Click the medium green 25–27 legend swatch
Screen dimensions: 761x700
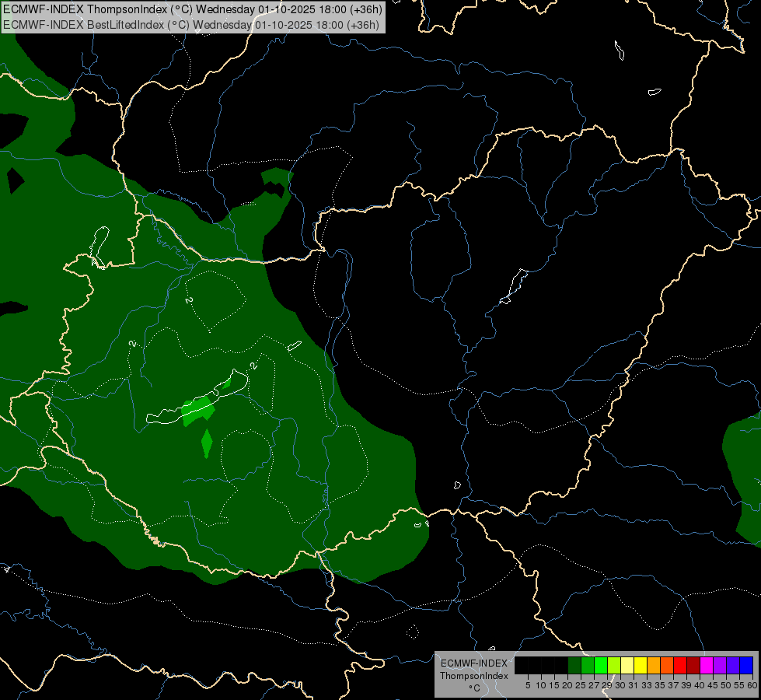(588, 665)
